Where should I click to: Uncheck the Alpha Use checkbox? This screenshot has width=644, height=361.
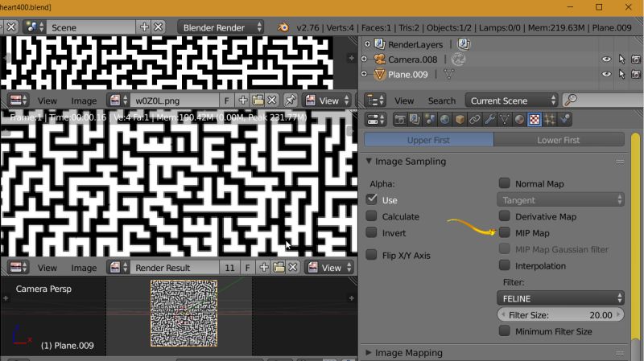pos(372,199)
